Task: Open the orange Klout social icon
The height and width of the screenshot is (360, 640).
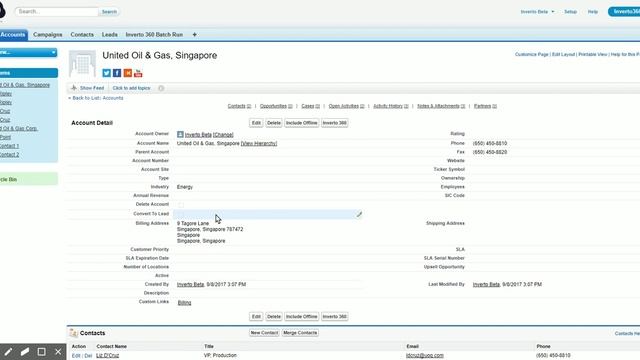Action: 128,73
